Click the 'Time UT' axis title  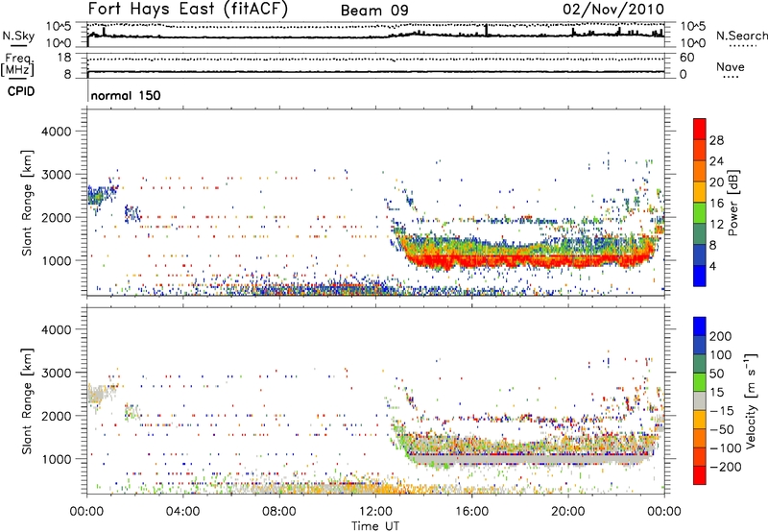pos(375,526)
